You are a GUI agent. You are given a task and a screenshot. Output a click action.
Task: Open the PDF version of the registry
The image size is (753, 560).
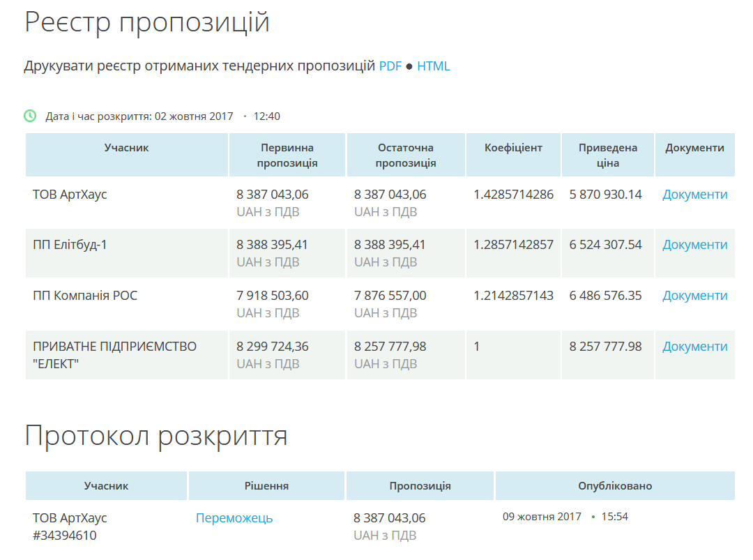(x=390, y=66)
